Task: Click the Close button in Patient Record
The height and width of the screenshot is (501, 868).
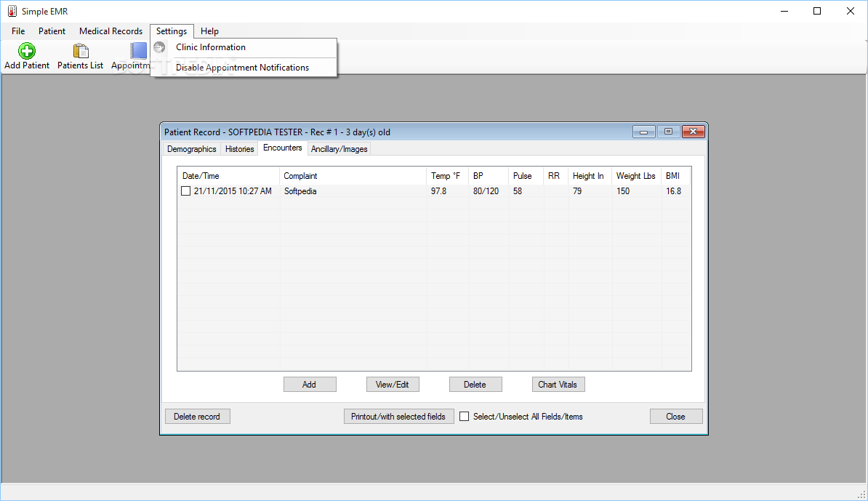Action: [676, 417]
